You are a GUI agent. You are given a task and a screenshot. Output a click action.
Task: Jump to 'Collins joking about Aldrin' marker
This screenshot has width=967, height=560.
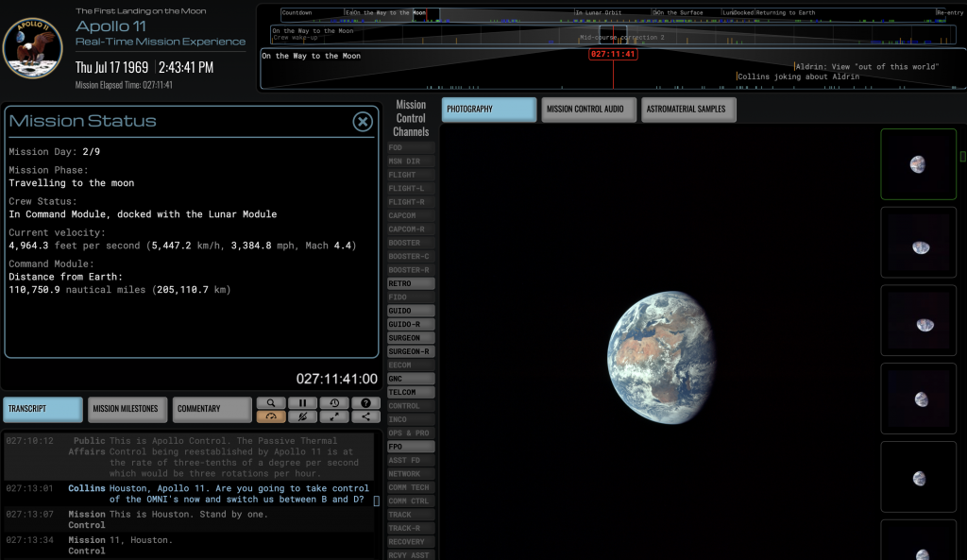[798, 76]
